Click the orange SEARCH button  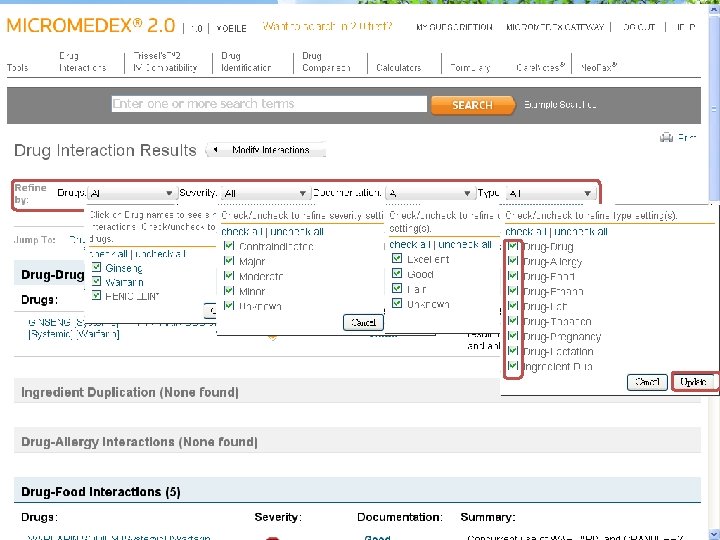coord(472,105)
